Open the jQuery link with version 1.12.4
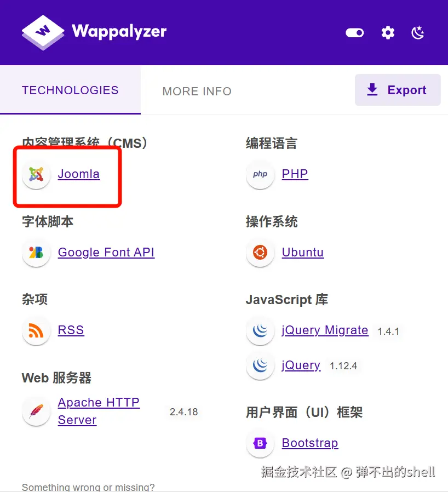This screenshot has width=448, height=492. [301, 365]
